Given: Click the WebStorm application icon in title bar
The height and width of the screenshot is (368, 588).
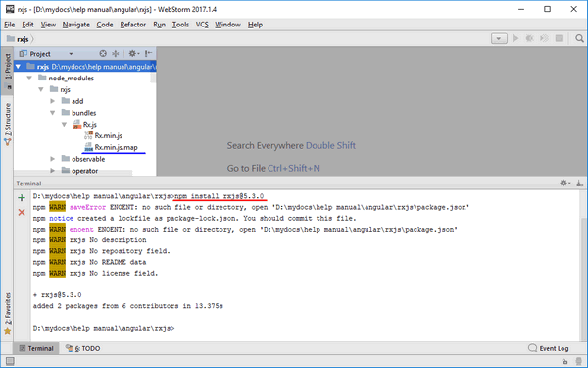Looking at the screenshot, I should tap(10, 9).
